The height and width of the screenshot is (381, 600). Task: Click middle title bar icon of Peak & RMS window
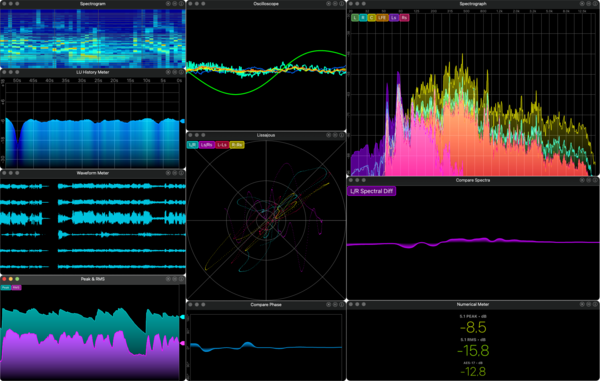(174, 279)
